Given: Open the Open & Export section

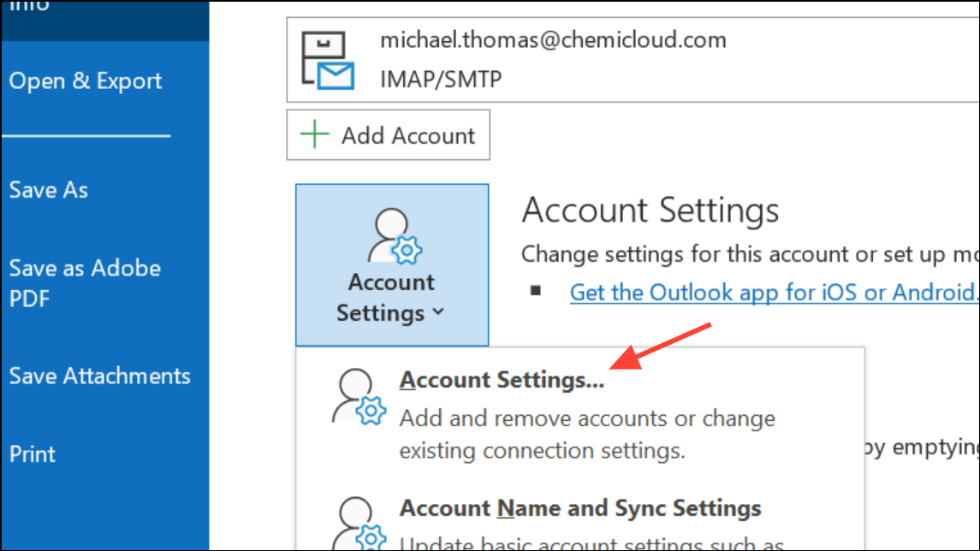Looking at the screenshot, I should (x=85, y=81).
